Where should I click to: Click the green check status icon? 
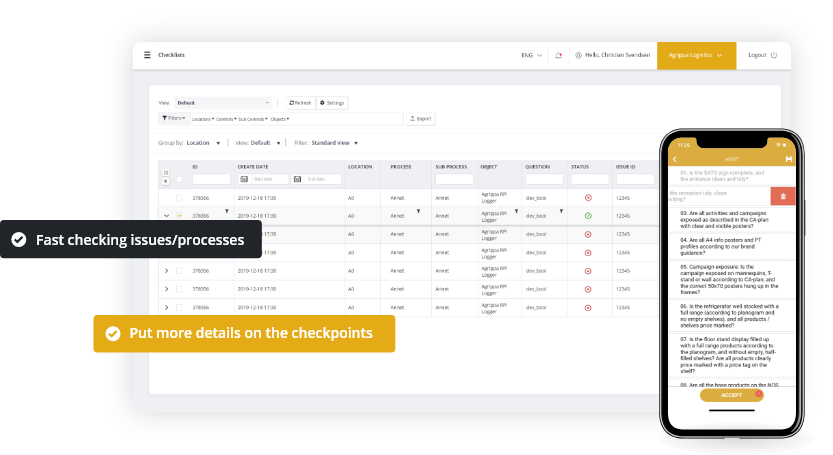pyautogui.click(x=588, y=215)
